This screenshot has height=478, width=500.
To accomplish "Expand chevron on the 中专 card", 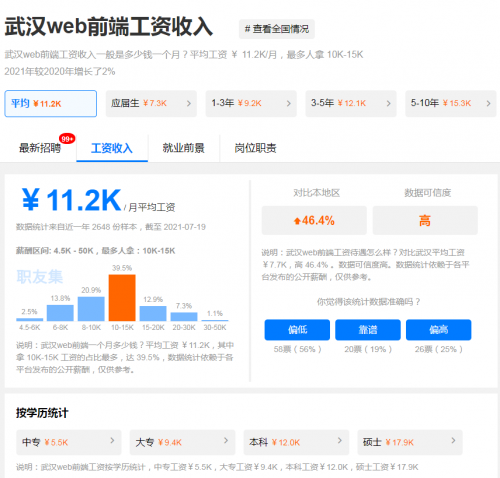I will (x=112, y=441).
